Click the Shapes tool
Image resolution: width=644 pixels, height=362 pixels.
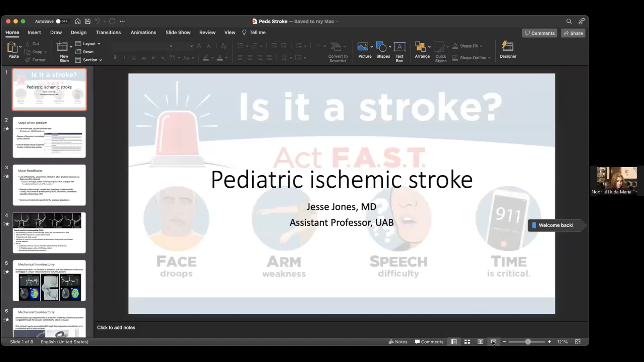382,50
